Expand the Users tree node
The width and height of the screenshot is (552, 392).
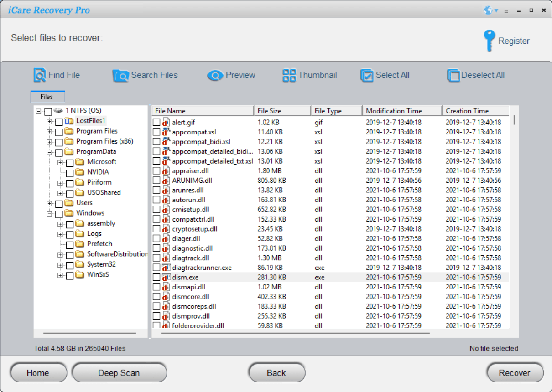coord(49,203)
